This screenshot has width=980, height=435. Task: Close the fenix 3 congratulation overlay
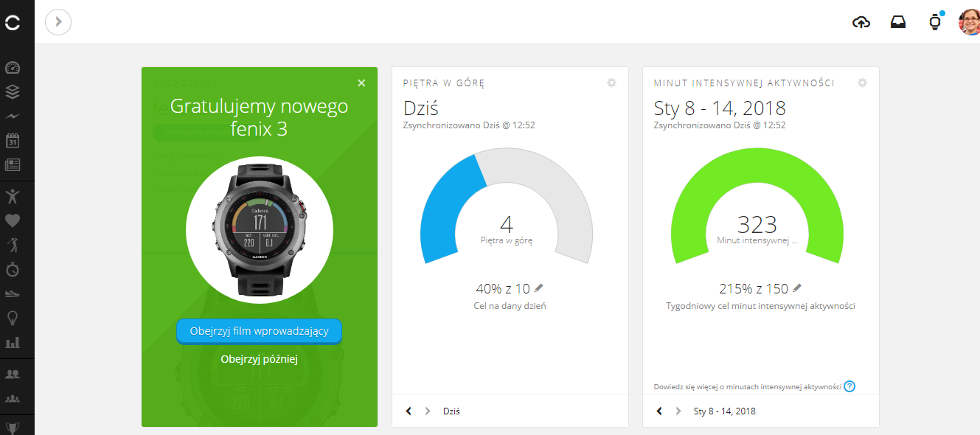(x=361, y=83)
